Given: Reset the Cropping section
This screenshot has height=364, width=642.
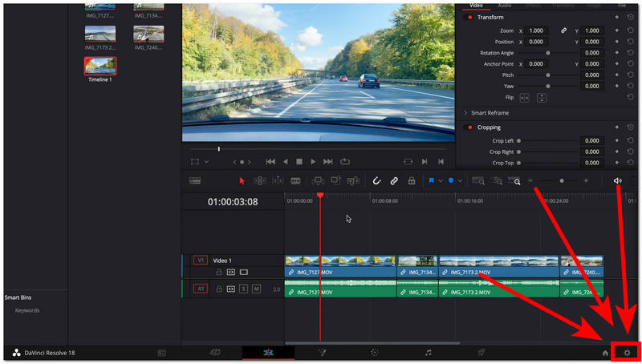Looking at the screenshot, I should [x=631, y=127].
